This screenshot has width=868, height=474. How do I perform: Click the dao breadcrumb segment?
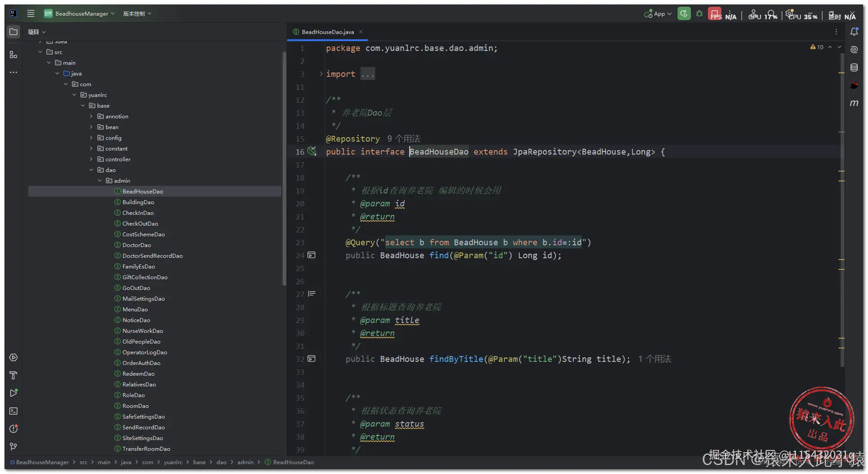click(221, 462)
